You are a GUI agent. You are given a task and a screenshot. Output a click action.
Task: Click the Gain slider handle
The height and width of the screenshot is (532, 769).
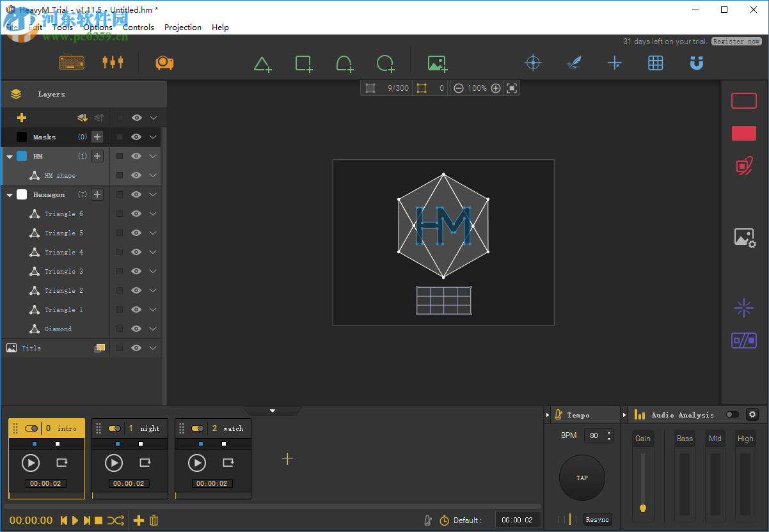(643, 508)
